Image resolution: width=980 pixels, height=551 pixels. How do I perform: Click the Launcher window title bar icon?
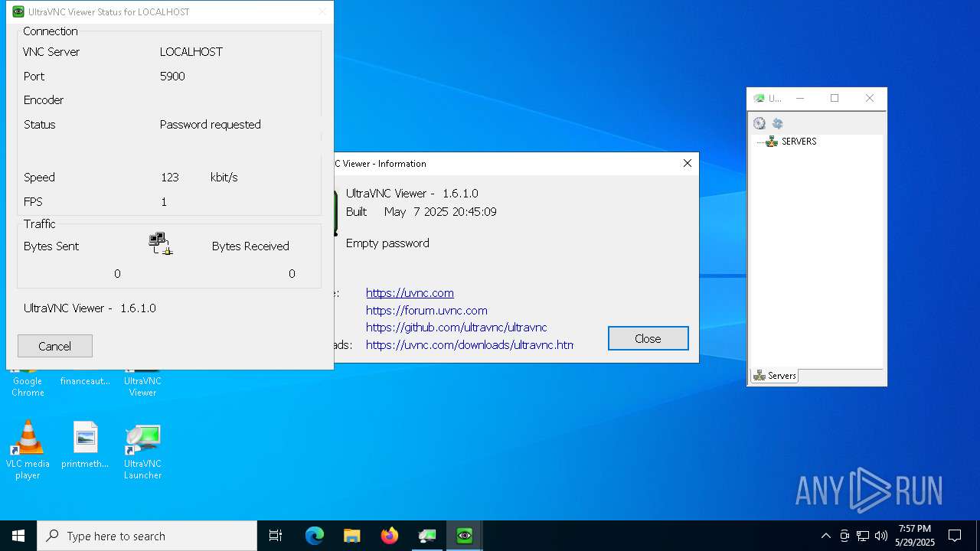point(759,98)
